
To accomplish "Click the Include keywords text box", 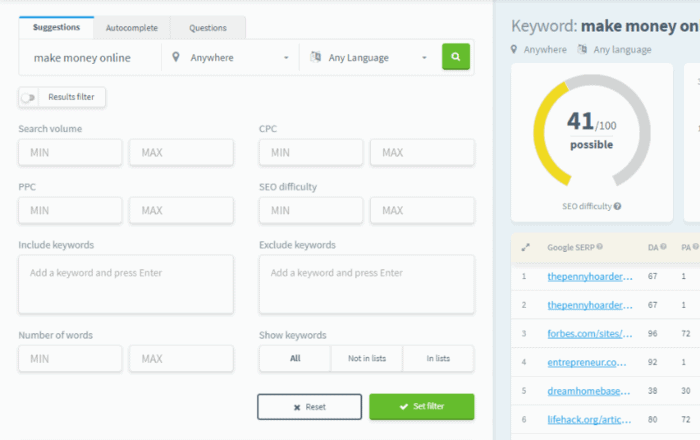I will coord(126,284).
